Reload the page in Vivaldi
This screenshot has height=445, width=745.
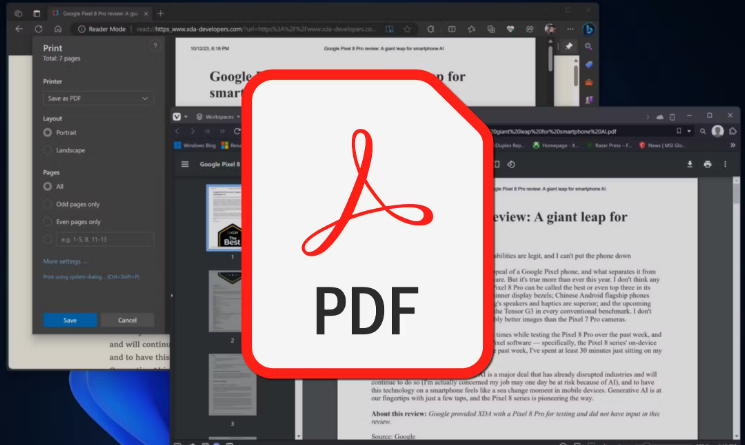(237, 131)
